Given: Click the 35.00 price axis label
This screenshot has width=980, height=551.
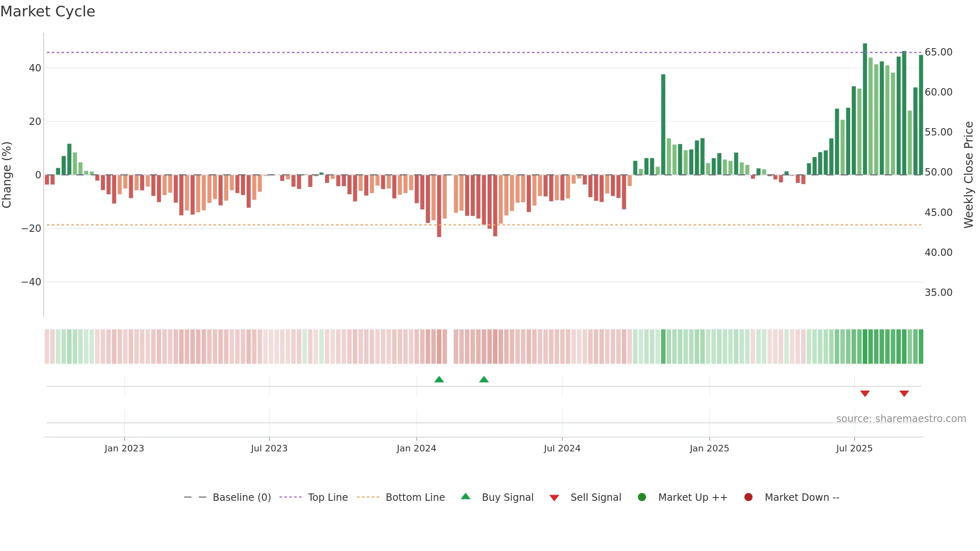Looking at the screenshot, I should pos(938,293).
